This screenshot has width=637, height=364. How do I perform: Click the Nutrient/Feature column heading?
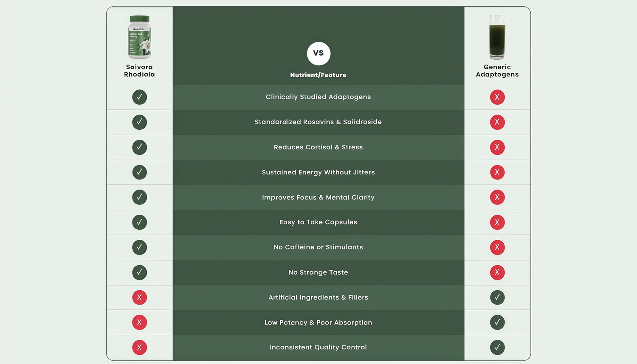[318, 75]
